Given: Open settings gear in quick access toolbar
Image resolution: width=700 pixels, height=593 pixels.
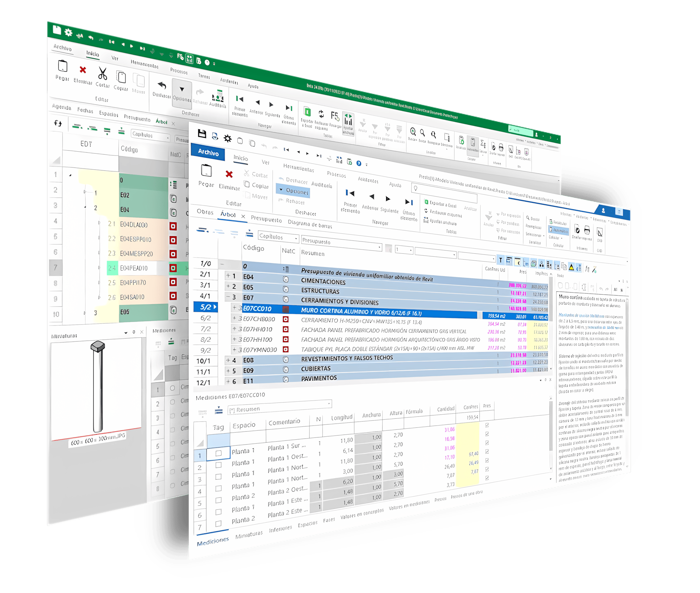Looking at the screenshot, I should point(227,138).
